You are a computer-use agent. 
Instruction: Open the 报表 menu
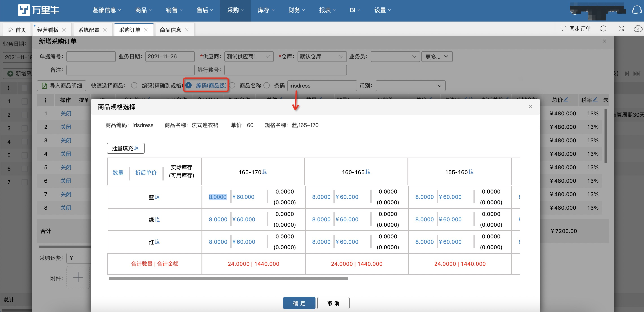327,10
